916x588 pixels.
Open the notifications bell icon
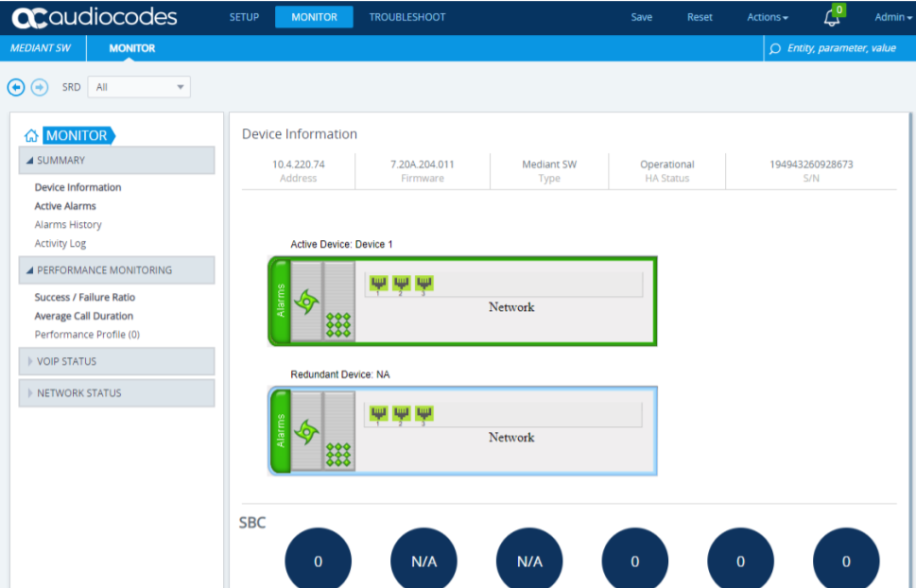[832, 18]
